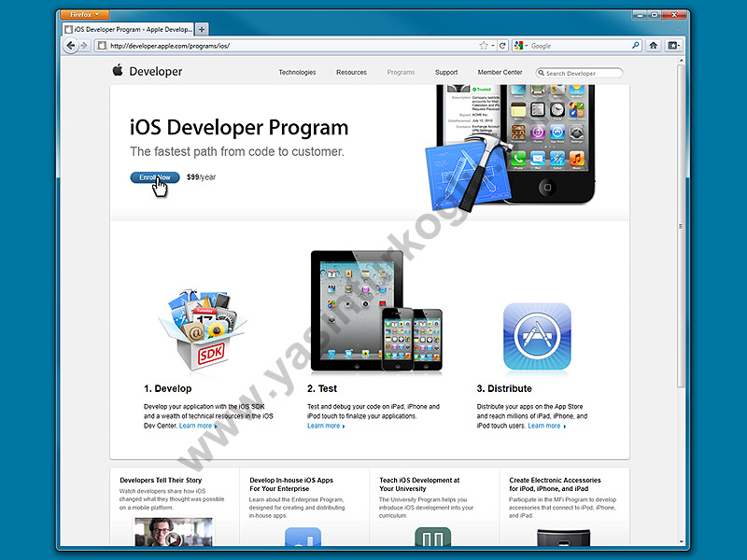The height and width of the screenshot is (560, 747).
Task: Open the Support menu
Action: [446, 73]
